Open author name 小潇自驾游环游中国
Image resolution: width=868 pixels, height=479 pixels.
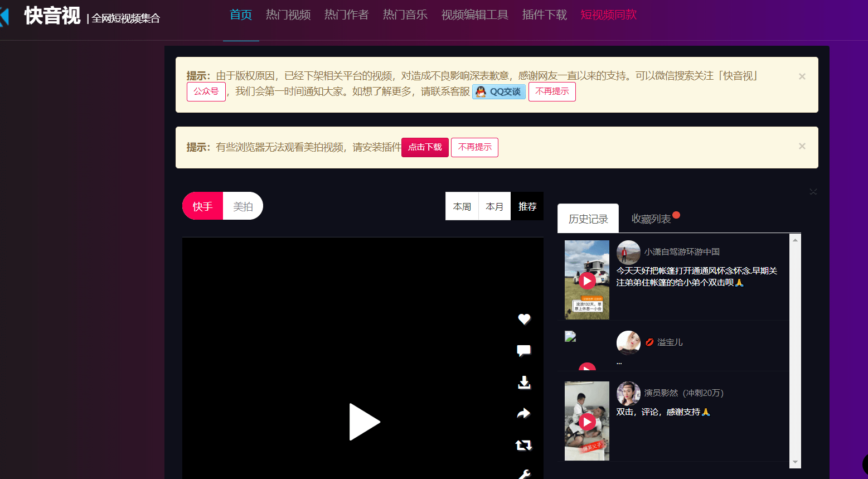coord(682,252)
